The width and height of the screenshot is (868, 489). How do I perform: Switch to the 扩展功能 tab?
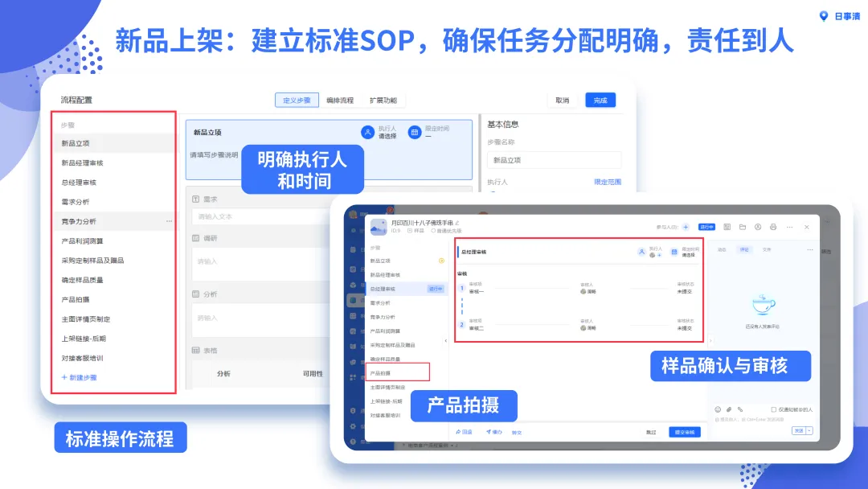[x=383, y=101]
